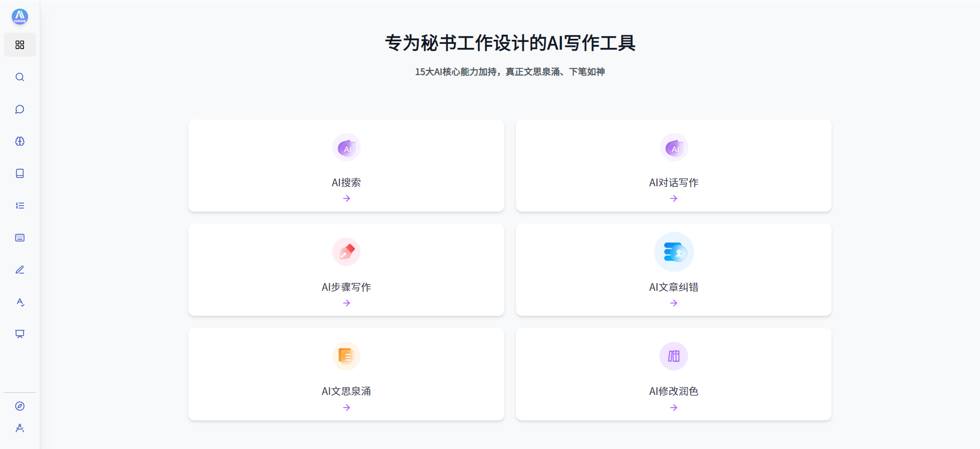Click the purple AI icon on AI对话写作 card

pyautogui.click(x=674, y=147)
